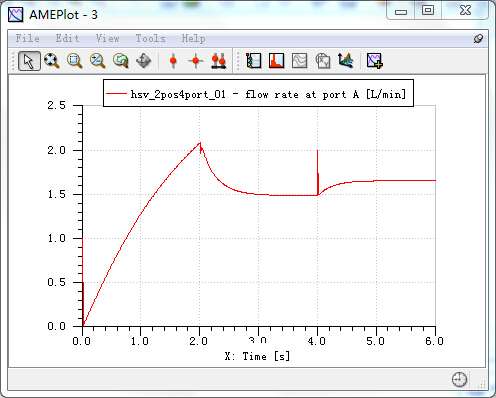Open the View menu
The width and height of the screenshot is (496, 398).
tap(107, 38)
